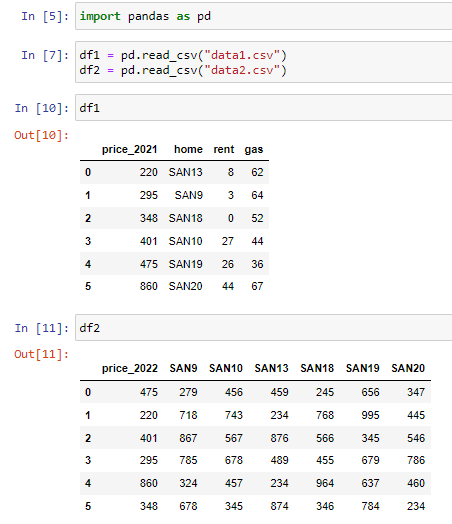Click the "In [10]:" cell prompt
The height and width of the screenshot is (524, 452).
click(42, 108)
